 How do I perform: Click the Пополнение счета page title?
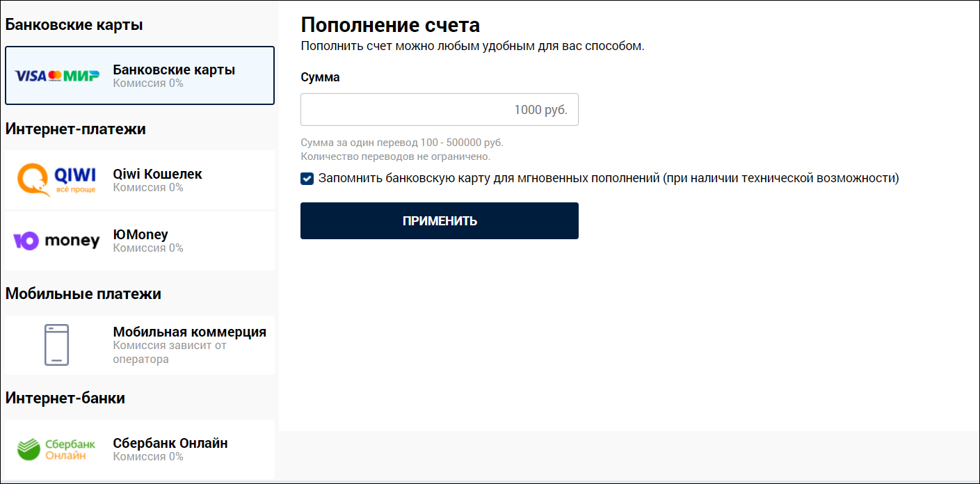coord(390,25)
